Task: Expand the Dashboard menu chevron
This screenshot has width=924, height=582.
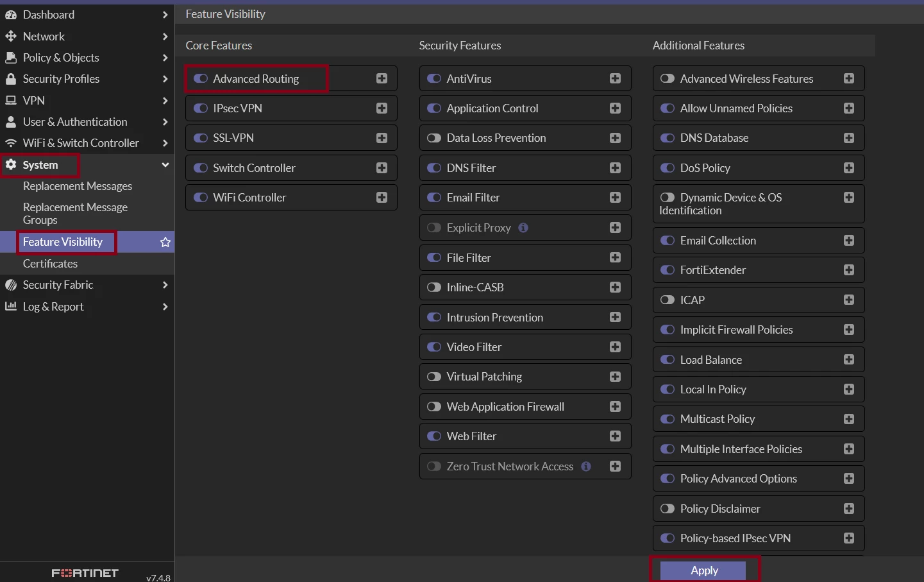Action: [x=165, y=15]
